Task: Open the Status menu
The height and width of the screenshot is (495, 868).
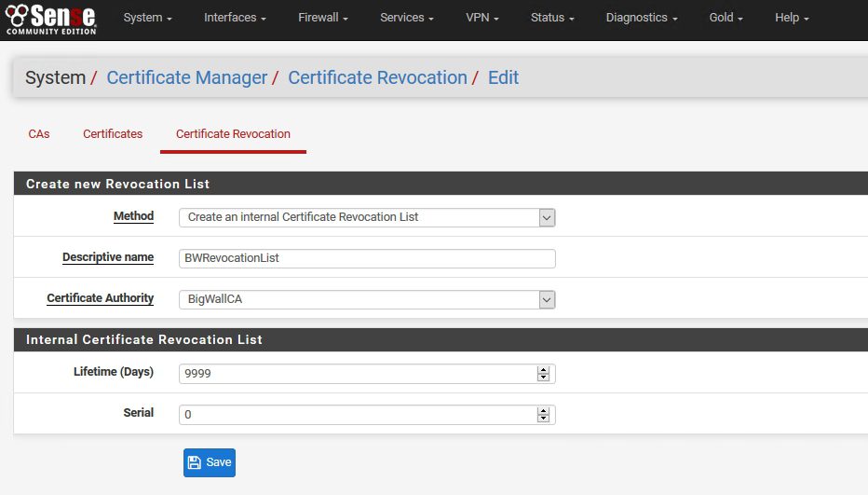Action: point(552,18)
